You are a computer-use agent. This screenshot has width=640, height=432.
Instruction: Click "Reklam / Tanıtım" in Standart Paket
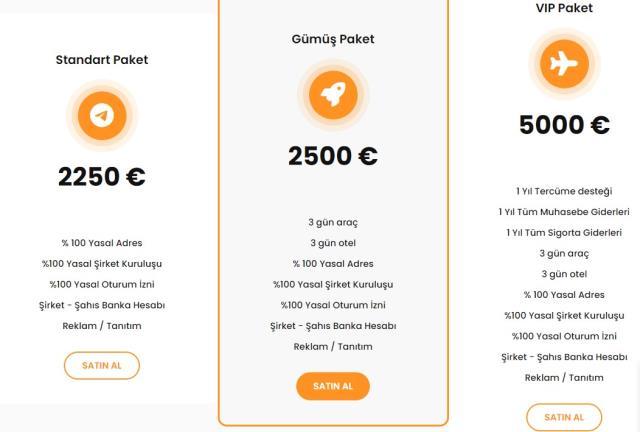coord(102,326)
